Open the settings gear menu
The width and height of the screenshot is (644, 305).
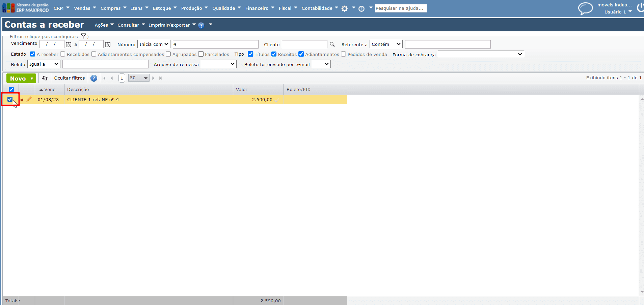click(345, 9)
